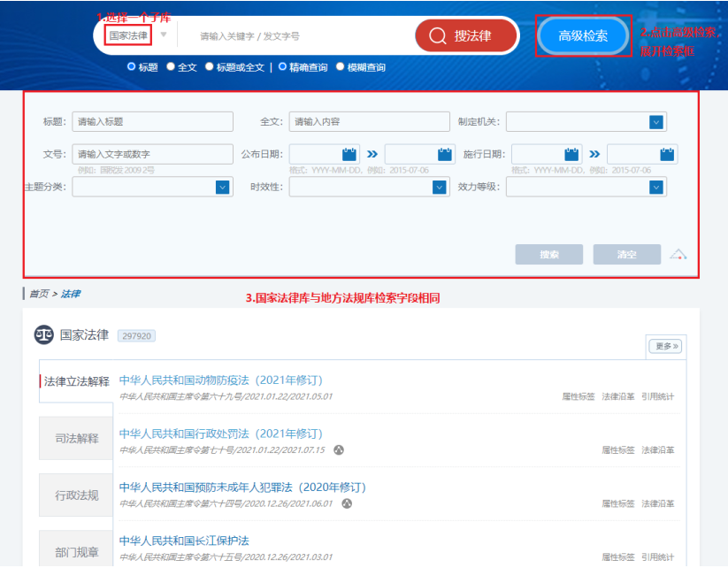Click 属性标签 for 长江保护法 entry
728x568 pixels.
618,556
